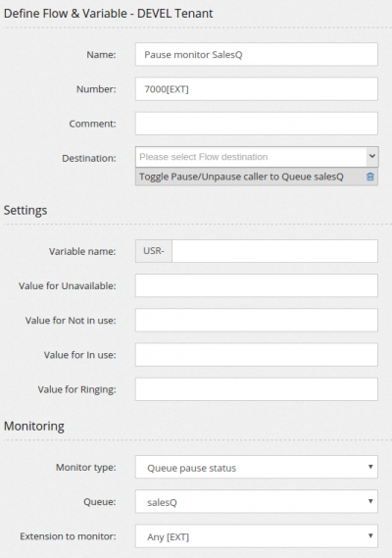
Task: Click the Monitoring section heading
Action: 34,426
